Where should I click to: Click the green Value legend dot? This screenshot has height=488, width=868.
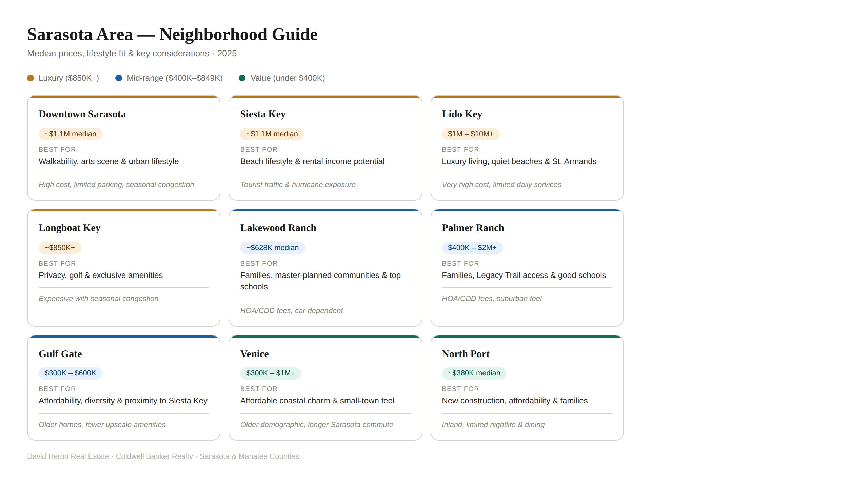pos(242,78)
